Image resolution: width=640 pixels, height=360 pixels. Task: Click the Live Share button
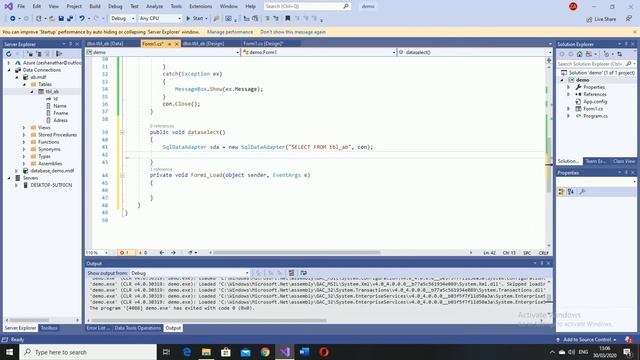pyautogui.click(x=601, y=19)
